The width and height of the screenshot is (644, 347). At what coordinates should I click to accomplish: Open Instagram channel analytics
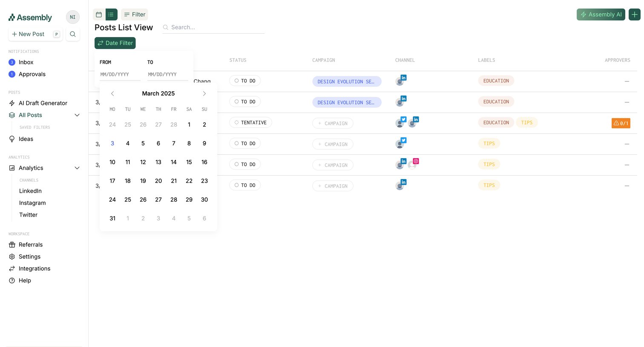point(32,203)
